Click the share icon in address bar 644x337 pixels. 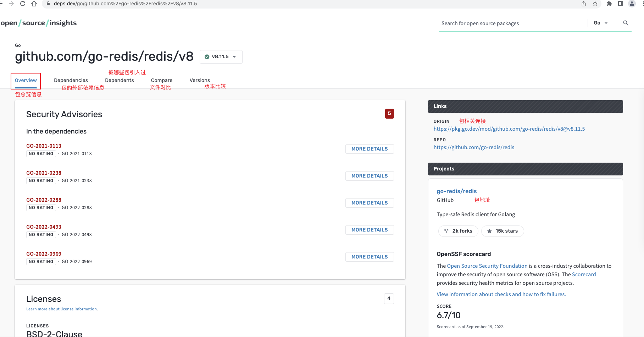click(x=584, y=4)
